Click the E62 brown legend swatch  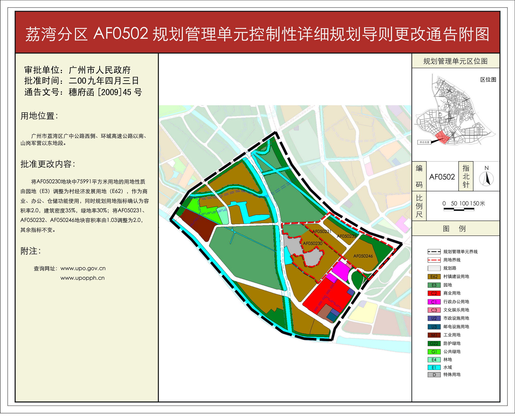coord(434,277)
